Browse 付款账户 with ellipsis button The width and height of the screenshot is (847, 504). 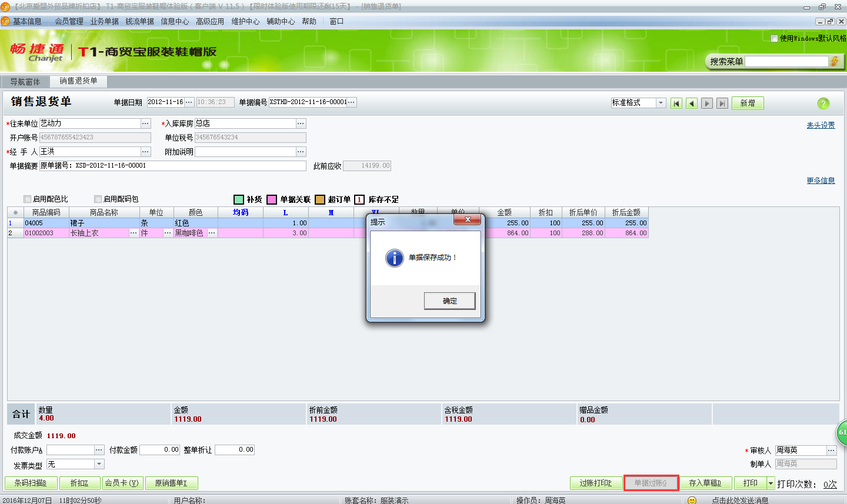tap(99, 450)
